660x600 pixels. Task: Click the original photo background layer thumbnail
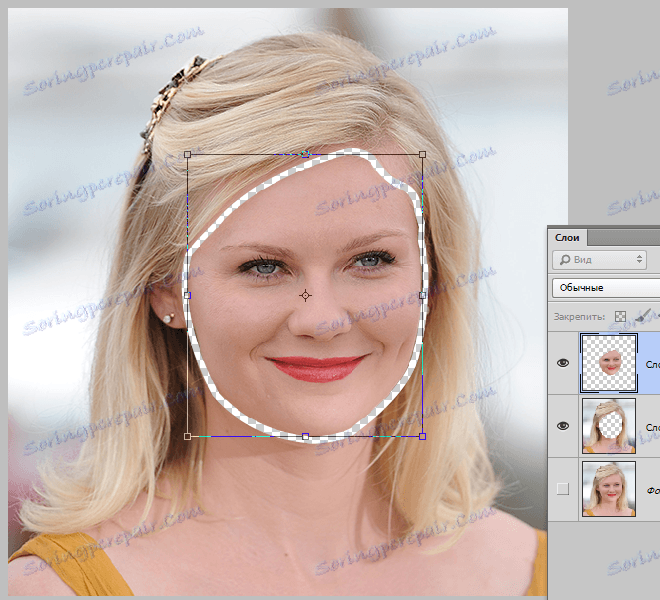(x=609, y=489)
